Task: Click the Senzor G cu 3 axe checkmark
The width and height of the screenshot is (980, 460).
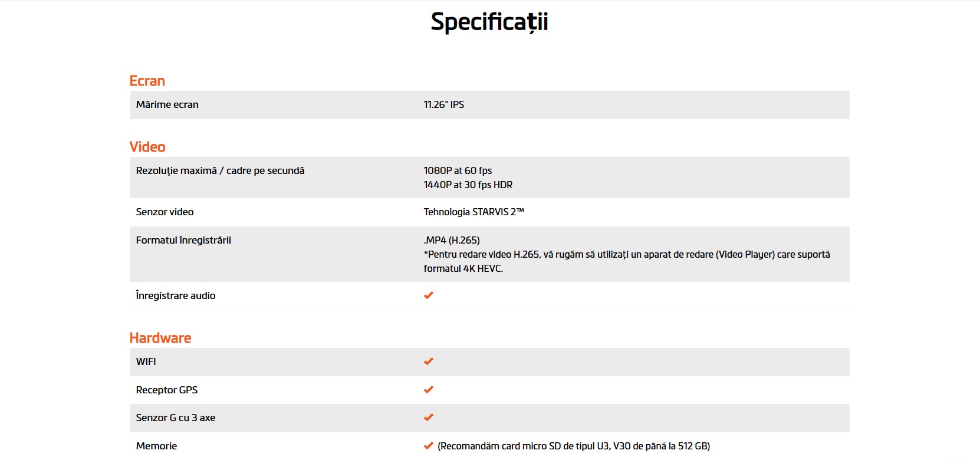Action: coord(429,418)
